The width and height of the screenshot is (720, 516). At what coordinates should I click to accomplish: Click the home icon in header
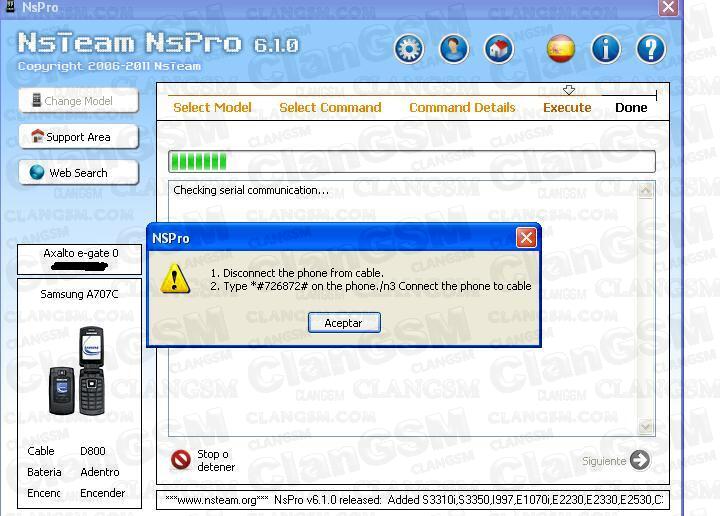(499, 49)
